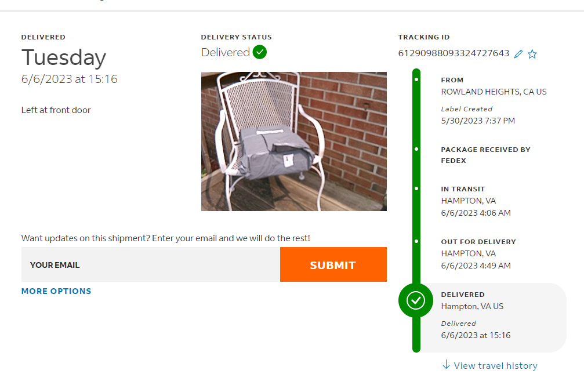Image resolution: width=584 pixels, height=392 pixels.
Task: Select the large delivered checkmark circle in timeline
Action: pos(416,300)
